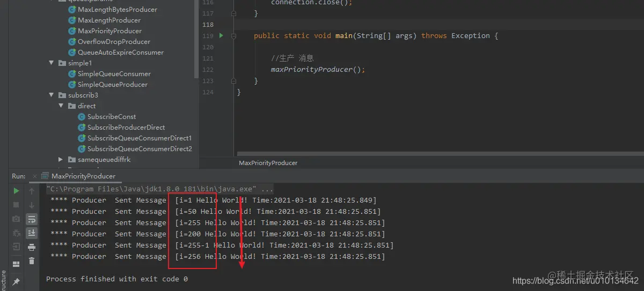Close the MaxPriorityProducer run tab
Viewport: 644px width, 291px height.
[35, 176]
